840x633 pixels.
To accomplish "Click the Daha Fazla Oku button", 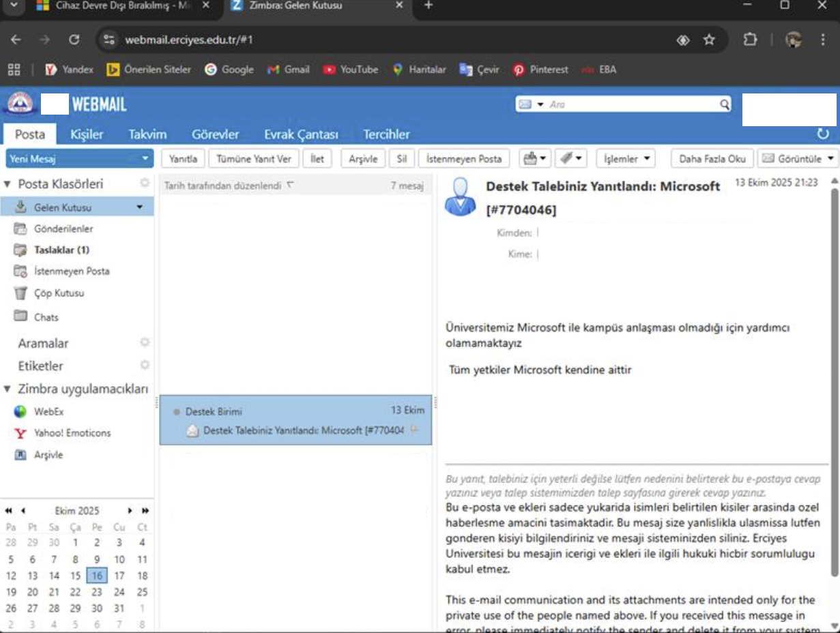I will [712, 158].
